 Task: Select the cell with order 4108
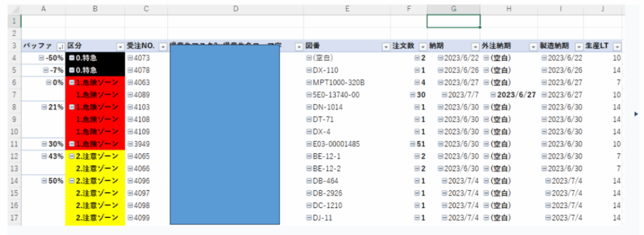coord(146,119)
